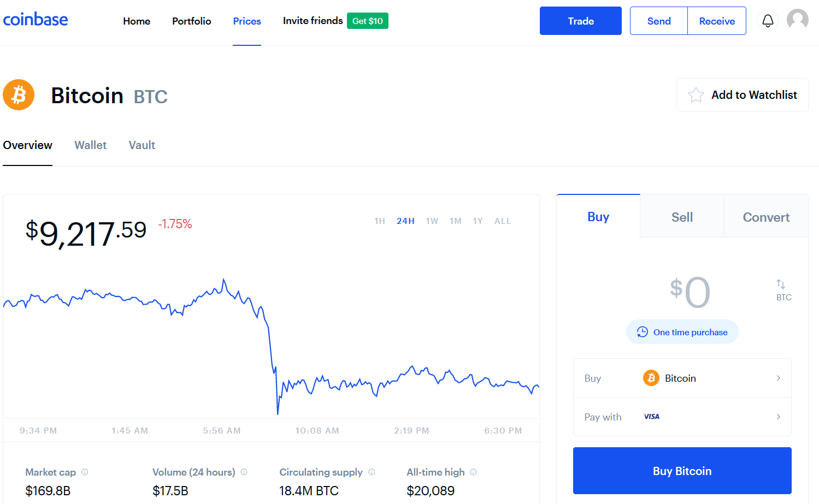This screenshot has width=819, height=504.
Task: Click the 9:34 PM axis label
Action: click(x=38, y=431)
